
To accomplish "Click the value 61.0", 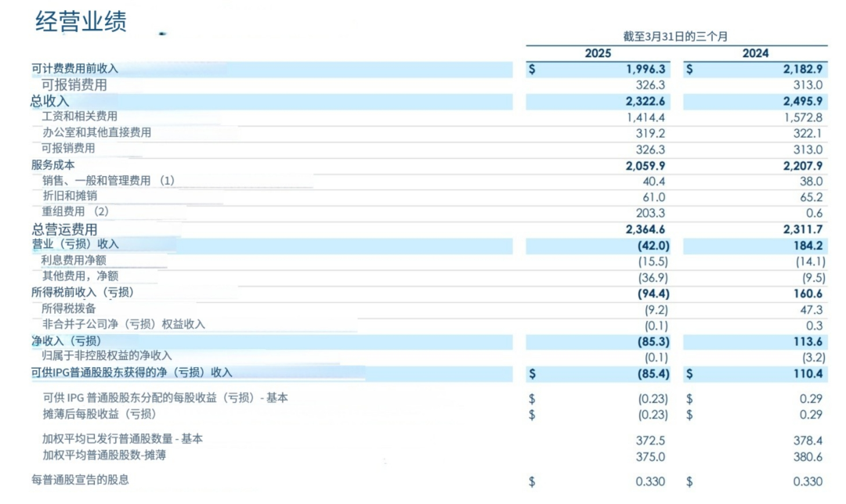I will 654,197.
